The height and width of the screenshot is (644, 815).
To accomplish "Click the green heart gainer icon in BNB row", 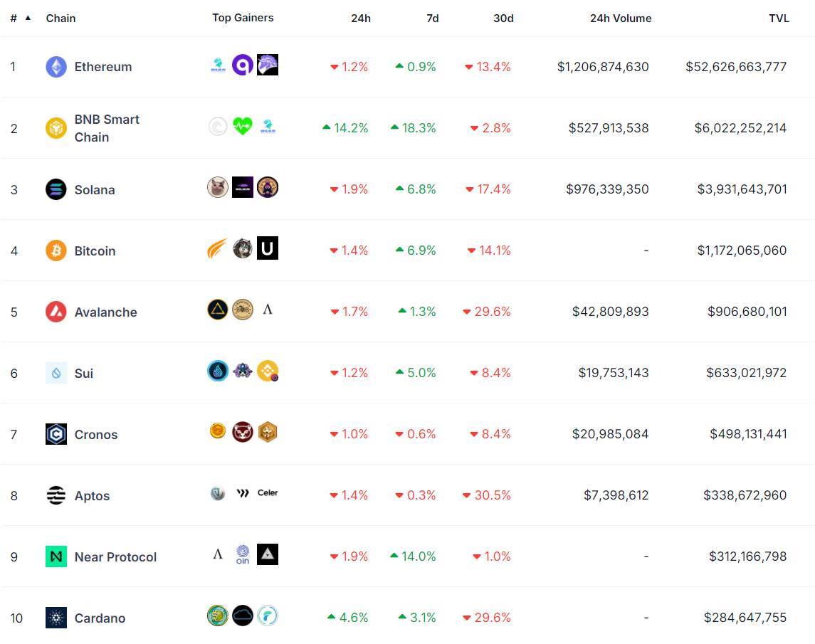I will pyautogui.click(x=243, y=127).
